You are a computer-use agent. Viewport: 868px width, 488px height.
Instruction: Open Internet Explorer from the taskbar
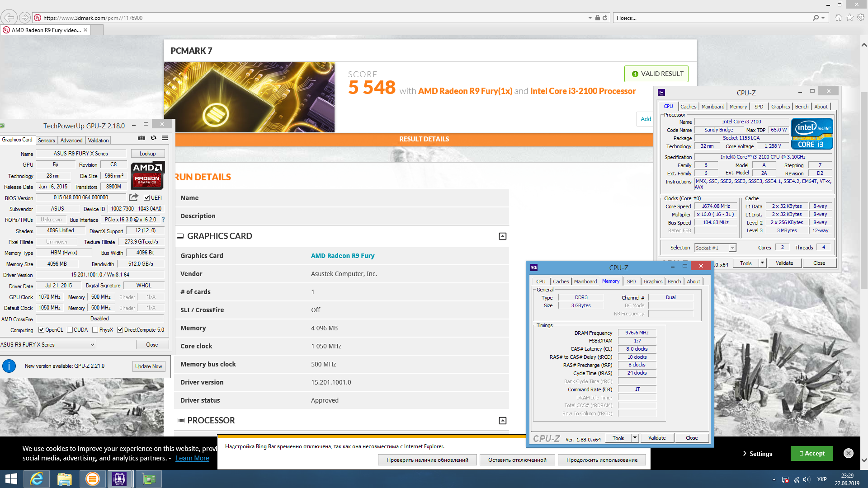coord(37,479)
